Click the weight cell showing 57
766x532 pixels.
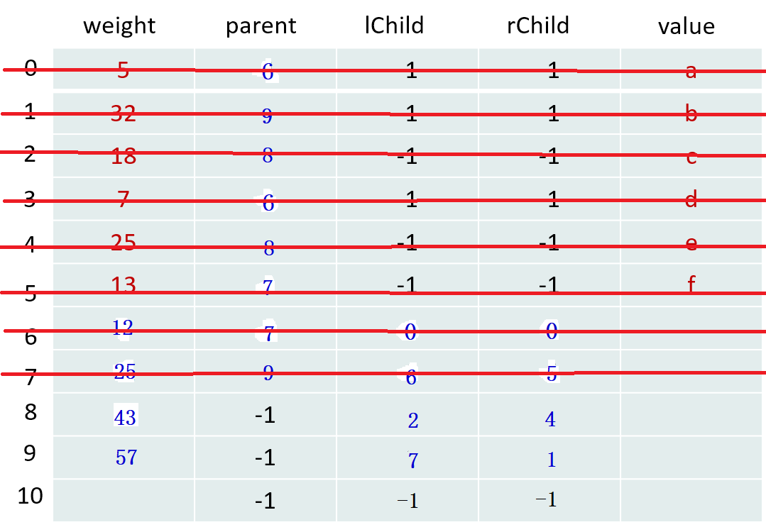126,458
